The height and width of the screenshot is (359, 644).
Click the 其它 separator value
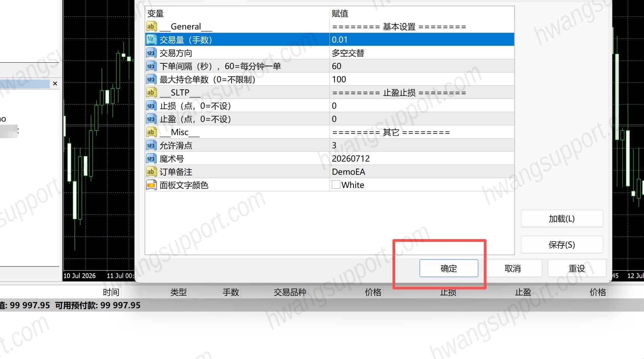(391, 132)
